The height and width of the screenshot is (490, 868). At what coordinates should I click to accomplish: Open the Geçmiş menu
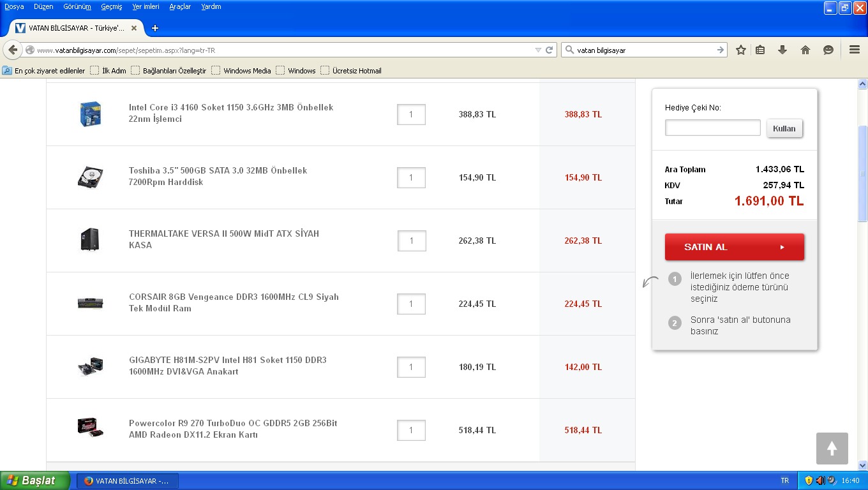tap(112, 6)
